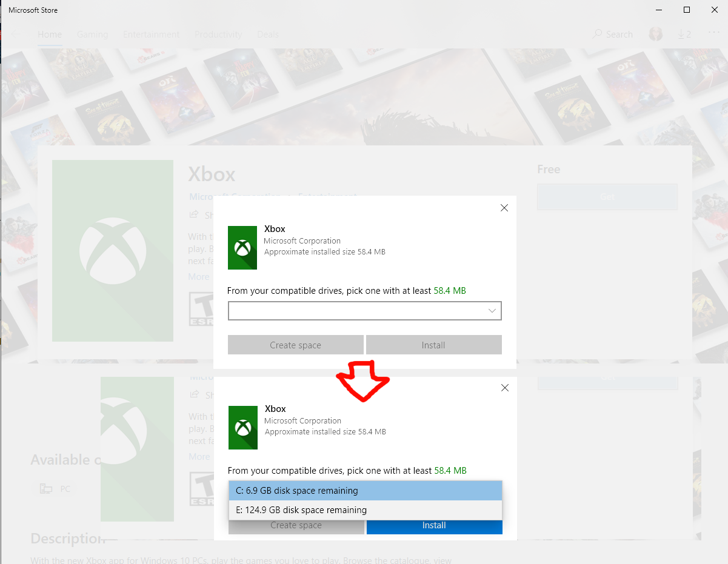Click the upper More description link
Viewport: 728px width, 564px height.
click(199, 277)
